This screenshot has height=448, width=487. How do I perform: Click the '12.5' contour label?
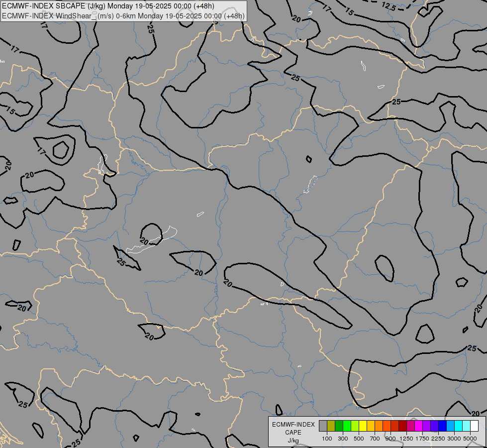(x=389, y=6)
